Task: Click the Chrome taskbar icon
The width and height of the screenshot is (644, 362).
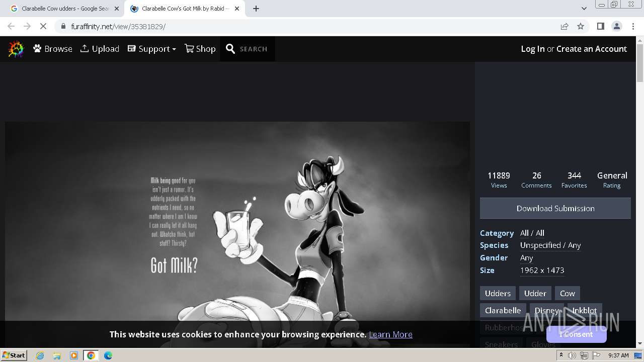Action: [91, 355]
